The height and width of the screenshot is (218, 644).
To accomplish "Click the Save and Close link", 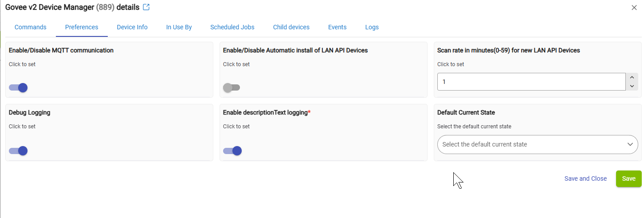I will pos(585,178).
